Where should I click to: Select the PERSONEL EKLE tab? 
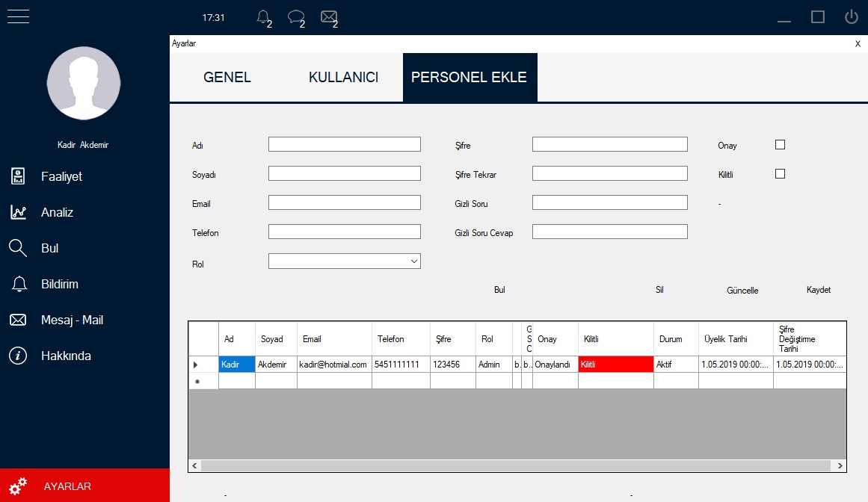coord(470,78)
